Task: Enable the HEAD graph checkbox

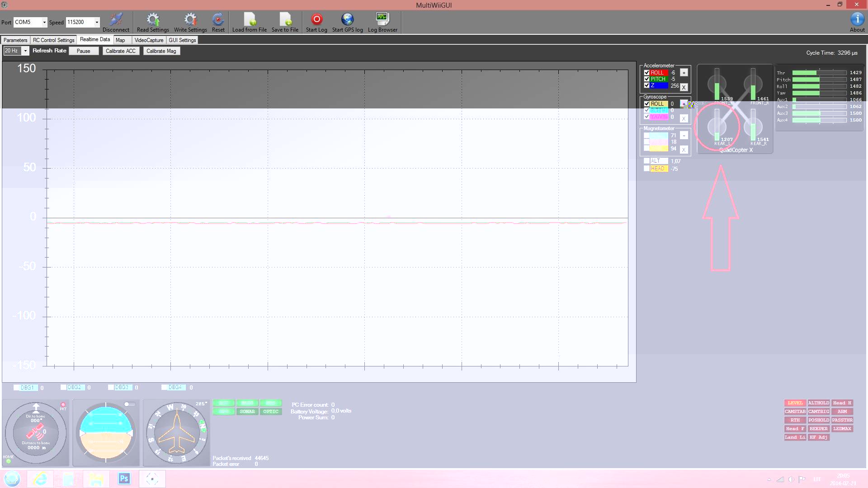Action: click(x=646, y=169)
